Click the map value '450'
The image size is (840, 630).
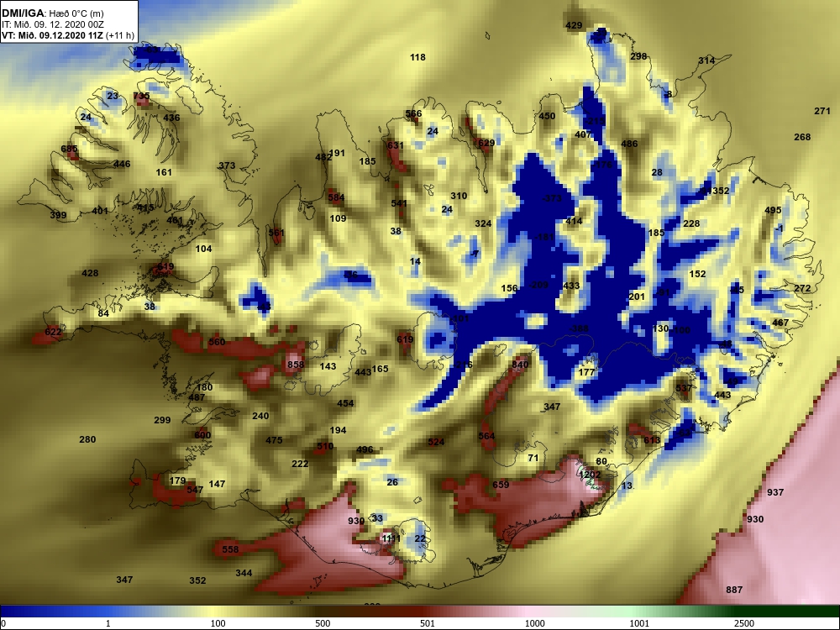[547, 116]
